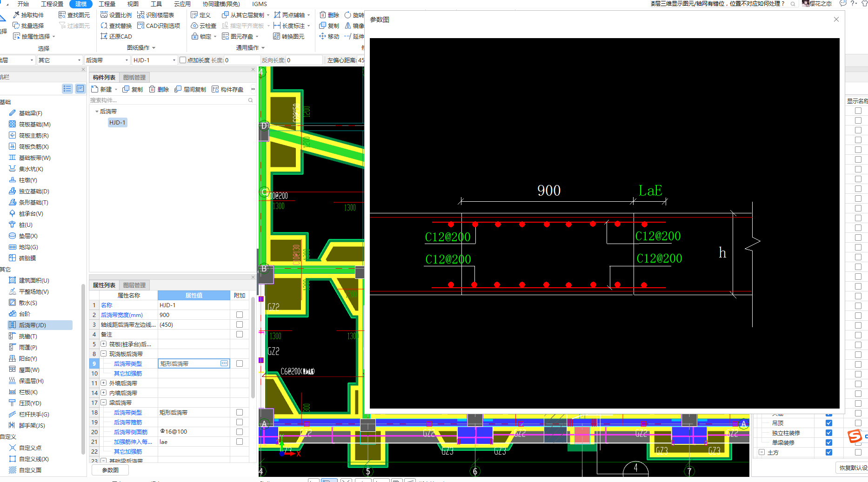Open the 云应用 ribbon tab
The image size is (868, 482).
[182, 4]
